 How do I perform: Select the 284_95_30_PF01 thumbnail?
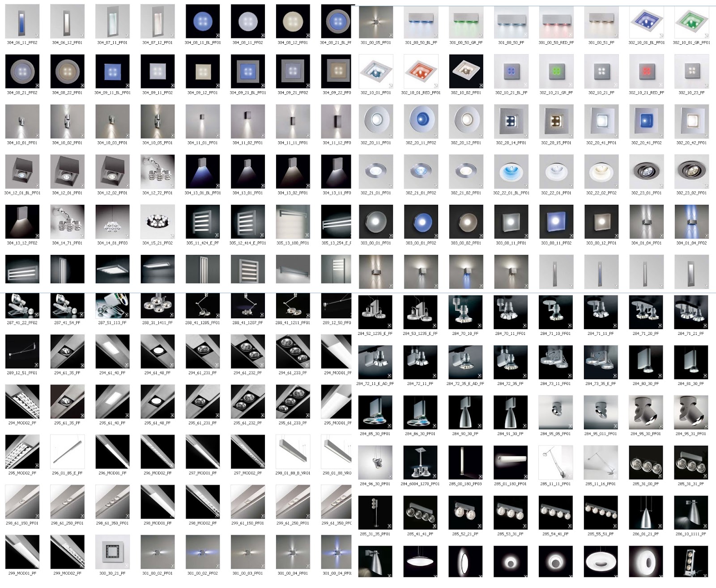[646, 412]
